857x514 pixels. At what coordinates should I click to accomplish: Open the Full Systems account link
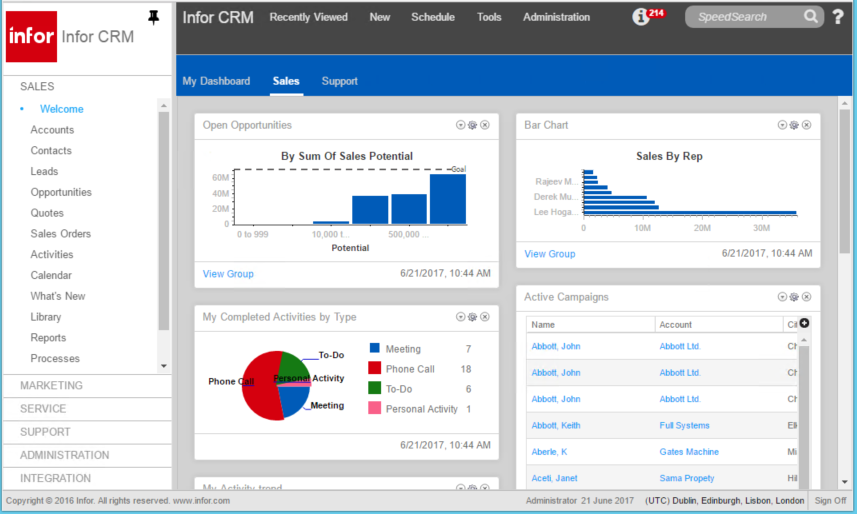coord(684,425)
